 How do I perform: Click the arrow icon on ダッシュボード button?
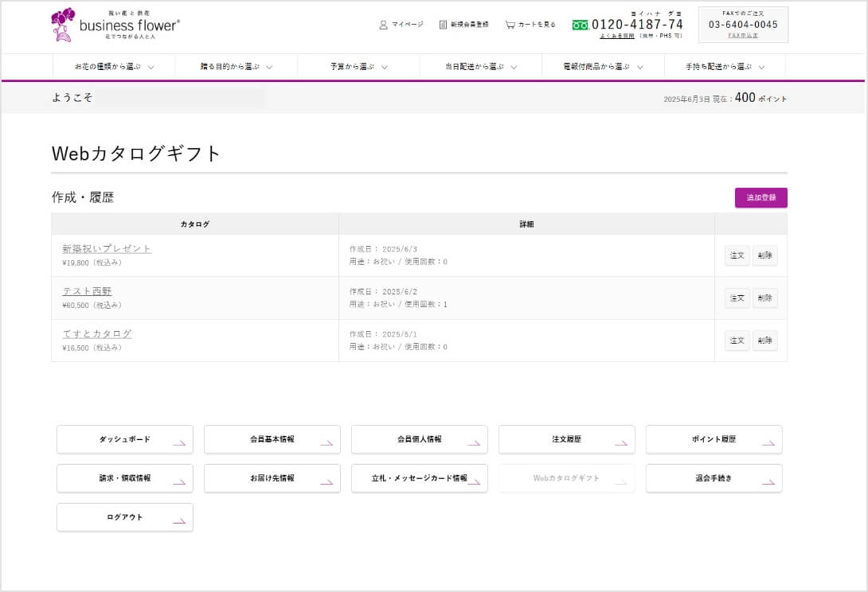pyautogui.click(x=179, y=442)
